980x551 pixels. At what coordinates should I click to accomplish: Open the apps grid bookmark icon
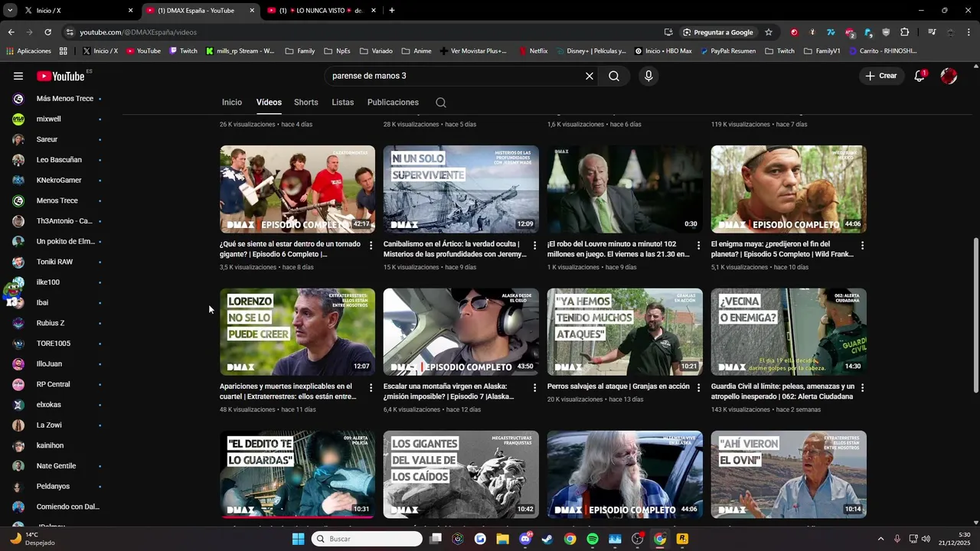[64, 51]
